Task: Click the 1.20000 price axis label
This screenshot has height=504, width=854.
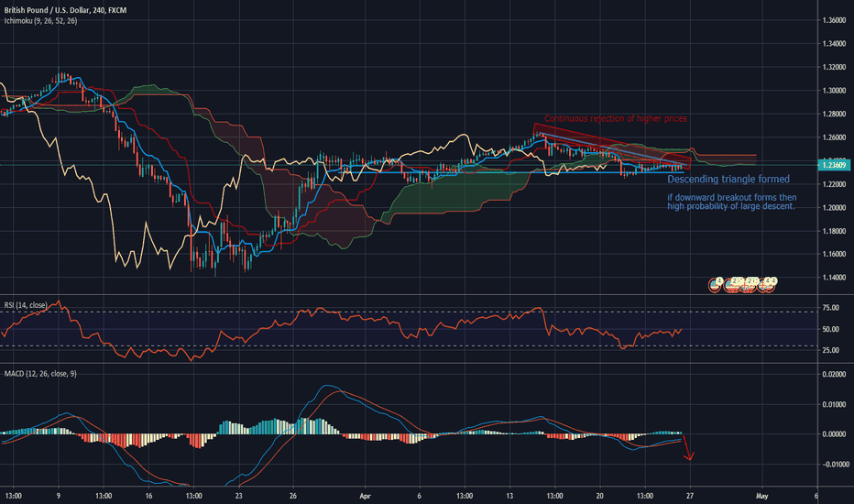Action: click(834, 208)
